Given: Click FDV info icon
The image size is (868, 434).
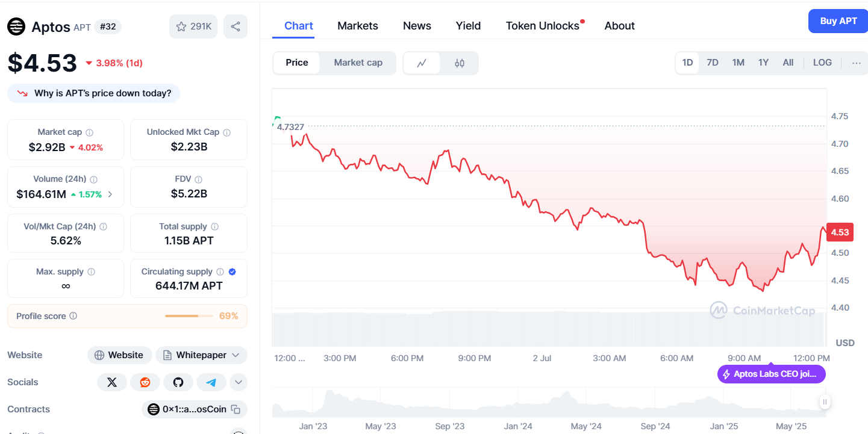Looking at the screenshot, I should click(198, 179).
